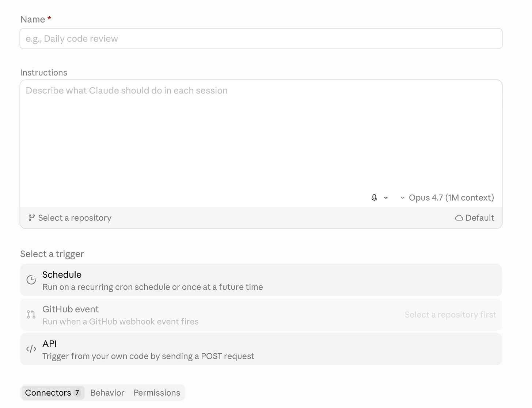Click the API code brackets icon
The image size is (532, 408).
[x=31, y=349]
